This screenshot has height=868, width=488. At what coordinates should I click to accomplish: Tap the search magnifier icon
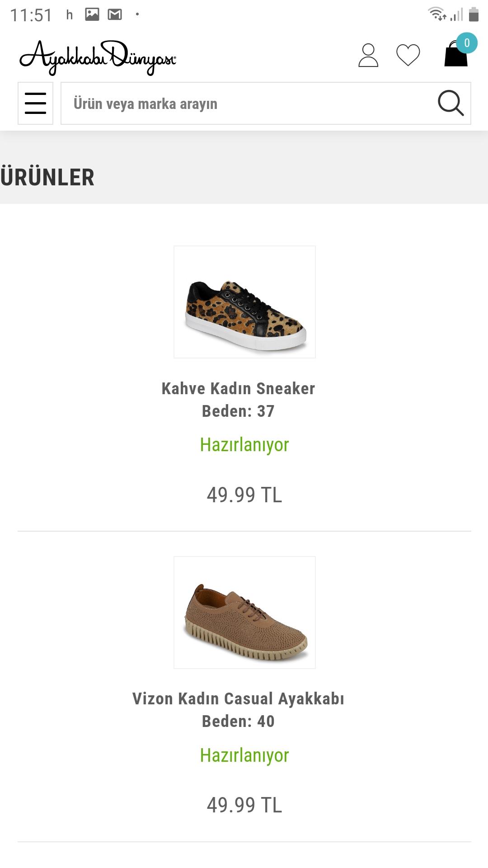450,103
